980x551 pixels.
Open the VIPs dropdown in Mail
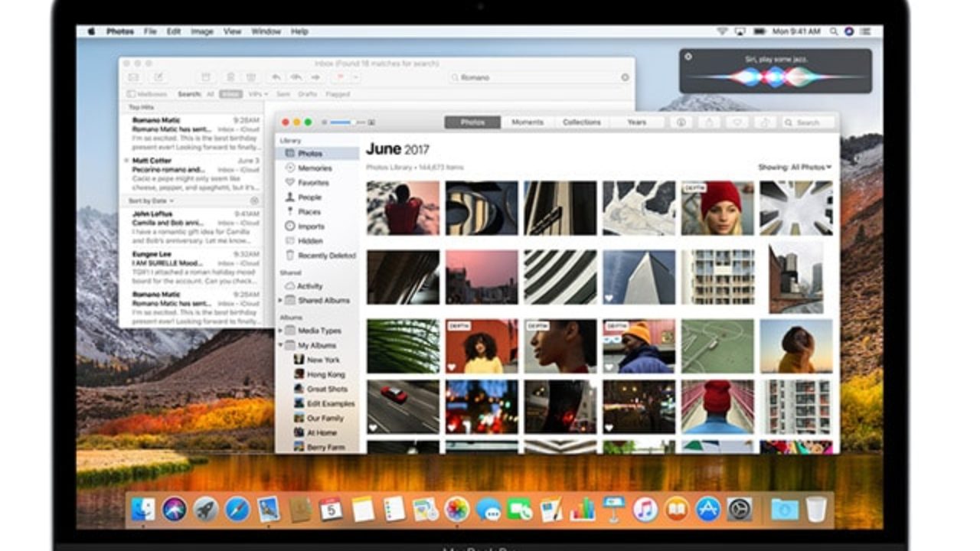[257, 94]
